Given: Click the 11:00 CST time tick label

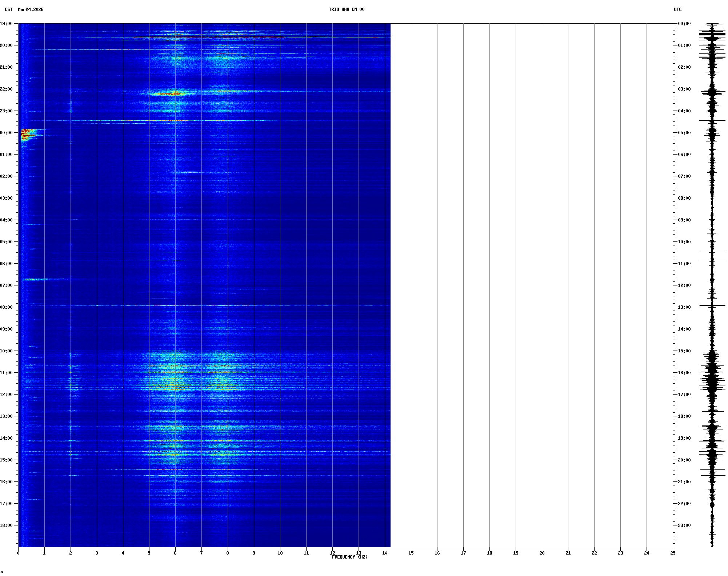Looking at the screenshot, I should click(x=7, y=373).
